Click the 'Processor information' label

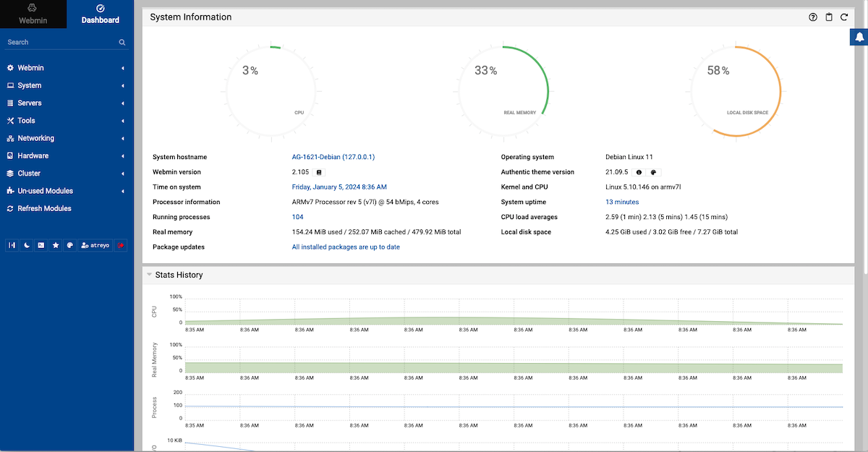point(186,202)
